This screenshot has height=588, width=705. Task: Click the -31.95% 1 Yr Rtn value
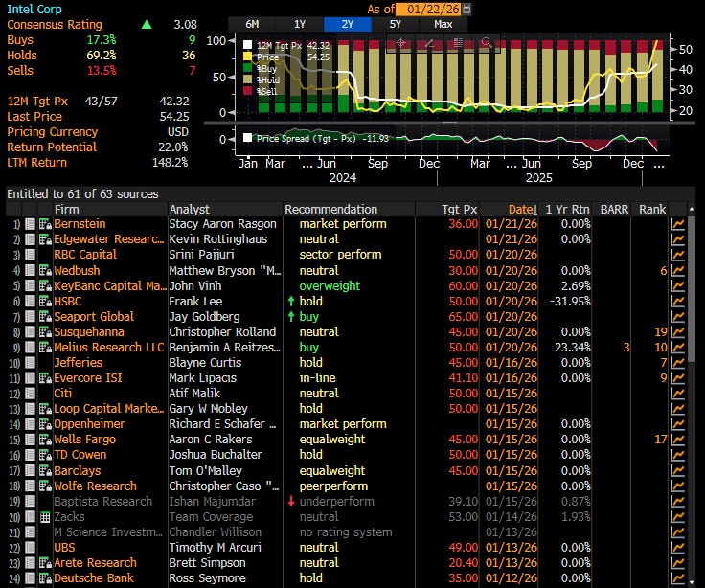pyautogui.click(x=570, y=302)
